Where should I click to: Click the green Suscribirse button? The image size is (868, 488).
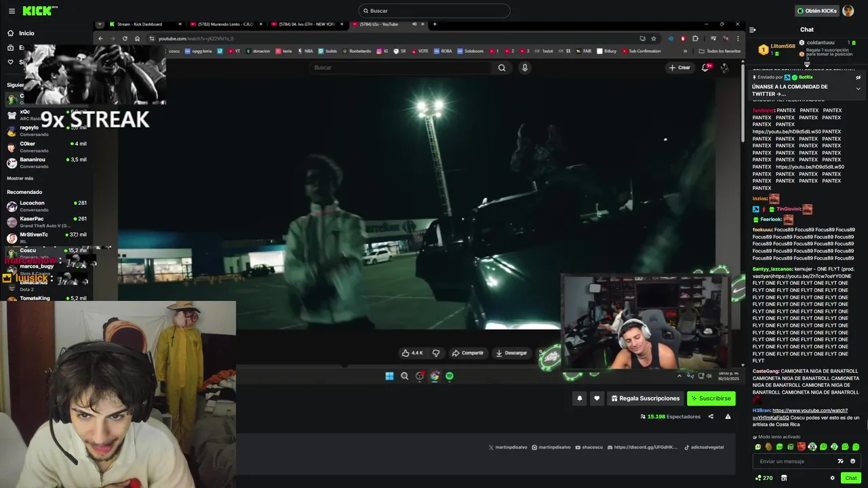(711, 399)
